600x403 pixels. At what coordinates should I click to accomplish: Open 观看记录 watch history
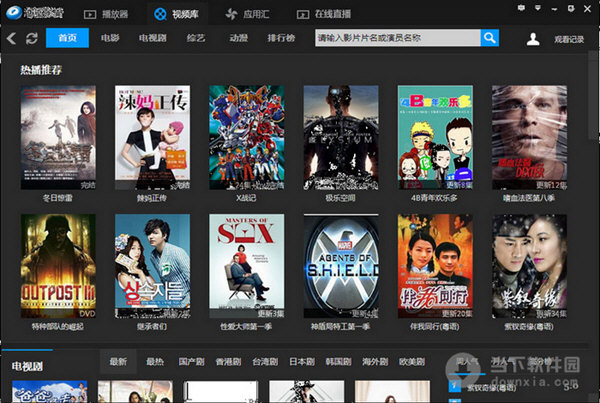coord(569,39)
